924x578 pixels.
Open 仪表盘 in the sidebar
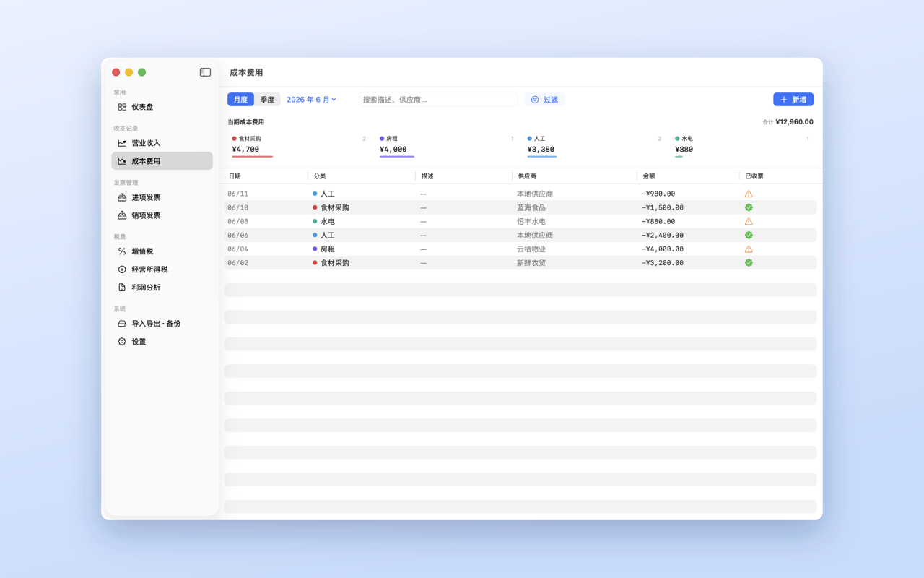[x=162, y=107]
